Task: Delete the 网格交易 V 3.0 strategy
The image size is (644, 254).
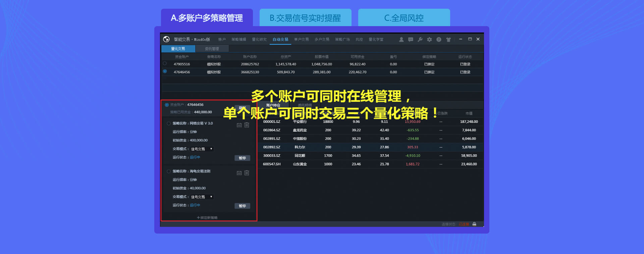Action: pos(247,125)
